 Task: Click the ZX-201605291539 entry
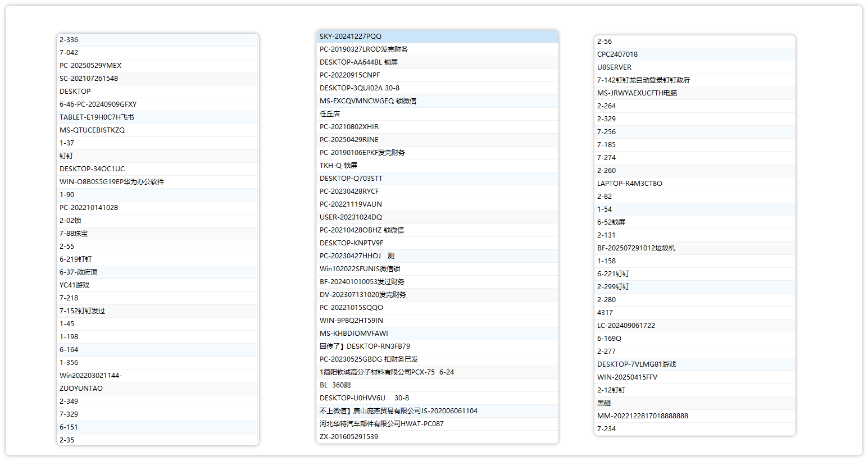[x=348, y=437]
